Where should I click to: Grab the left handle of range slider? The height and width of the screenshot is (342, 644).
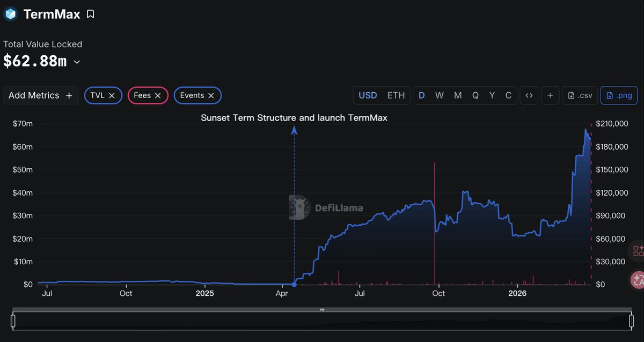[13, 321]
